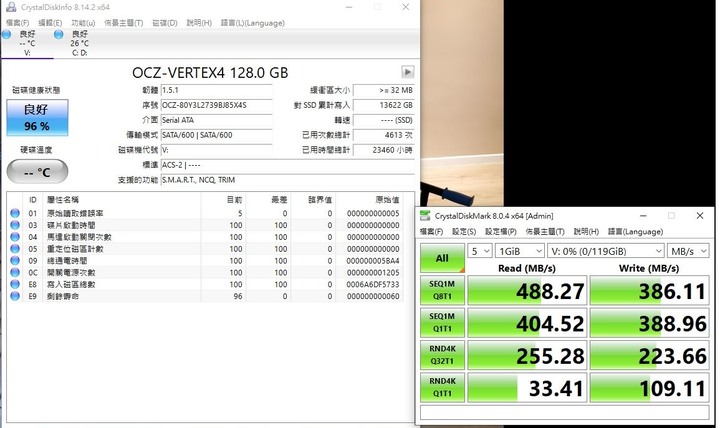Click the drive title OCZ-VERTEX4 128.0 GB
720x428 pixels.
[x=210, y=73]
